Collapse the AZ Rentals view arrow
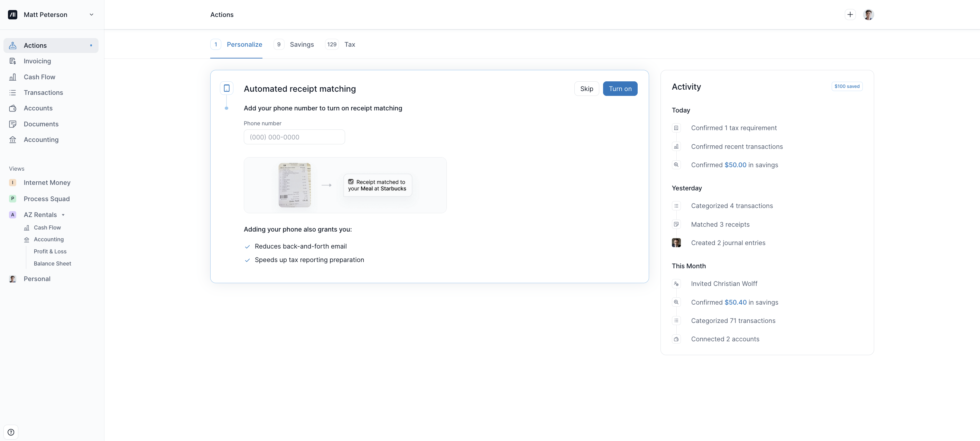 coord(63,215)
